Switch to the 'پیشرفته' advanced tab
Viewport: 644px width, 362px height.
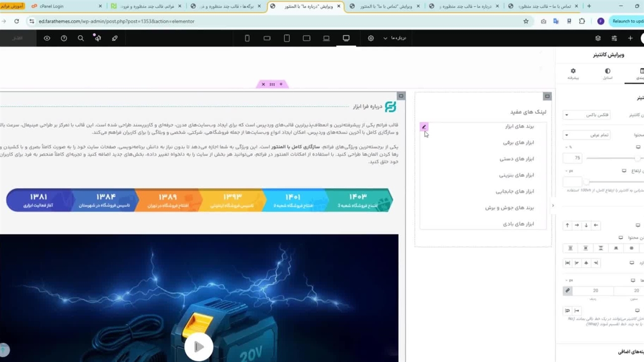tap(573, 74)
